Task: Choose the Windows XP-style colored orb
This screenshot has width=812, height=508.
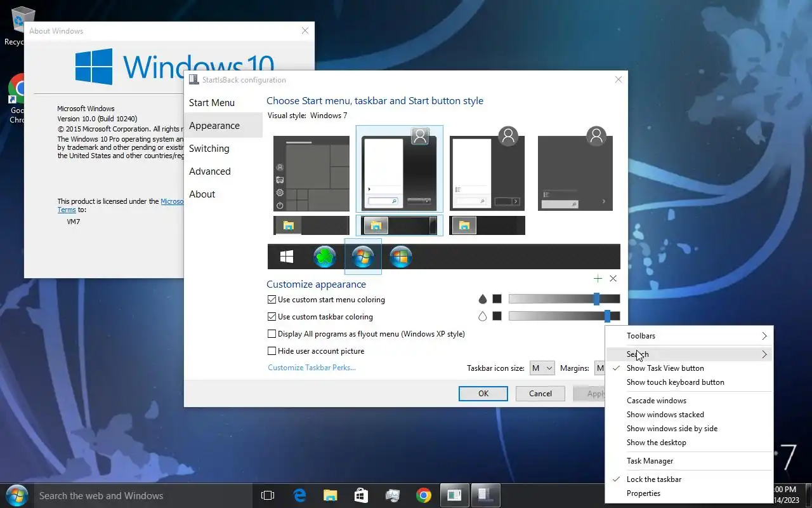Action: pos(401,257)
